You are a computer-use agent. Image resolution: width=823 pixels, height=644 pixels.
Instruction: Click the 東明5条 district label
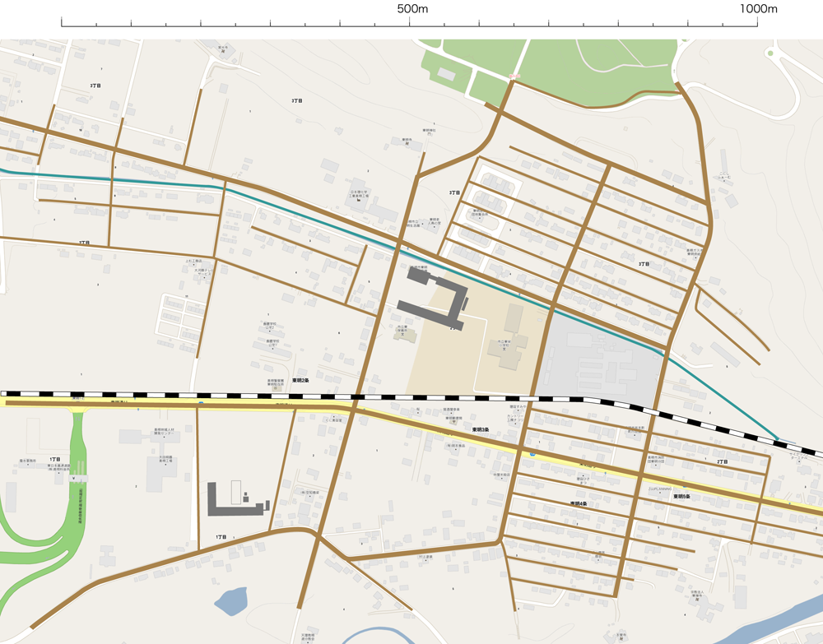click(681, 497)
